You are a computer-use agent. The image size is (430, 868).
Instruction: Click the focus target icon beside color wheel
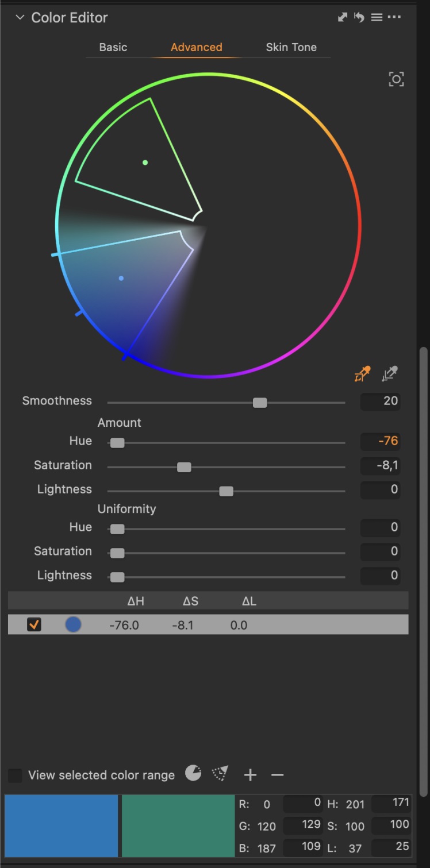(396, 79)
